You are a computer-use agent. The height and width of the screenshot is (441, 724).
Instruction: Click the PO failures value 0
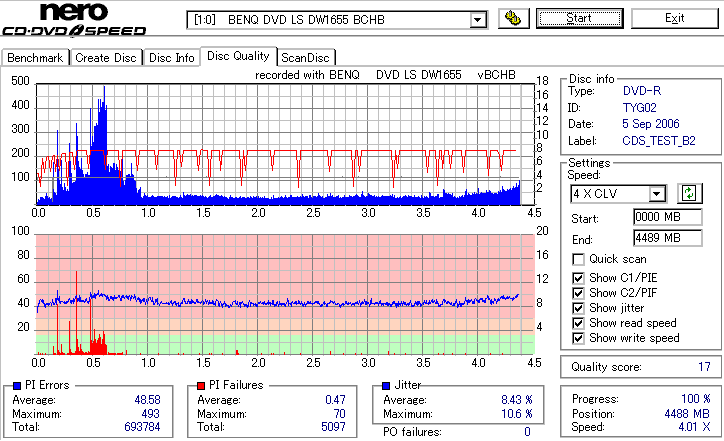pyautogui.click(x=527, y=432)
